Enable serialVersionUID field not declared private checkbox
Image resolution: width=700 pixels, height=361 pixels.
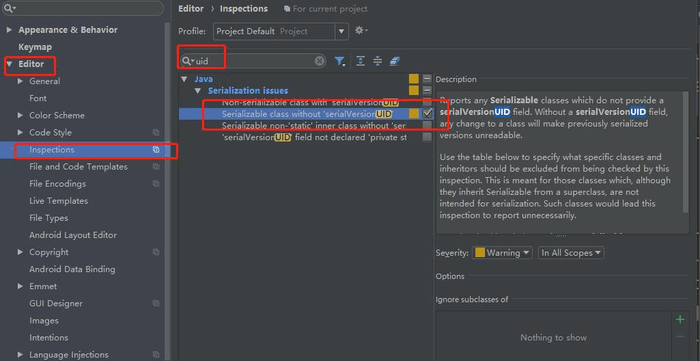(427, 137)
